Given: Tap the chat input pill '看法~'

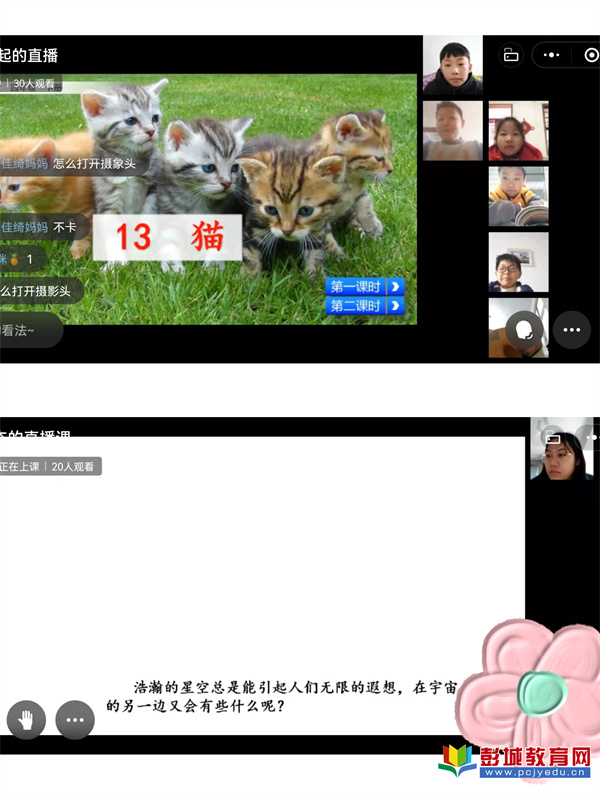Looking at the screenshot, I should coord(31,331).
